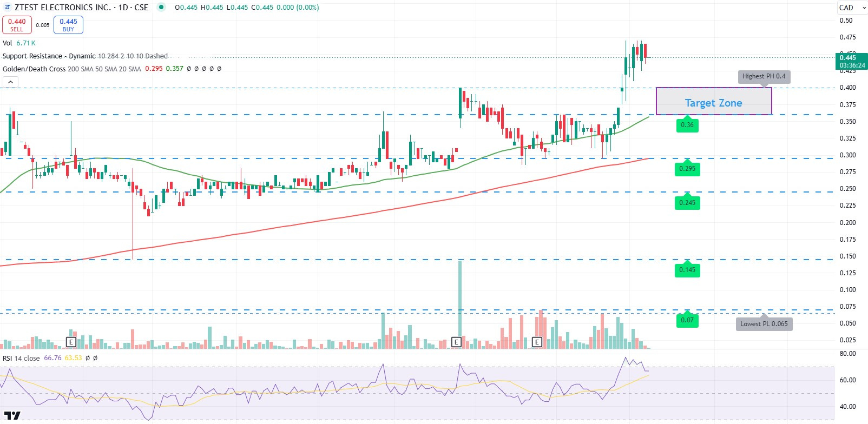Select the ZTEST ELECTRONICS INC. symbol title

(81, 8)
